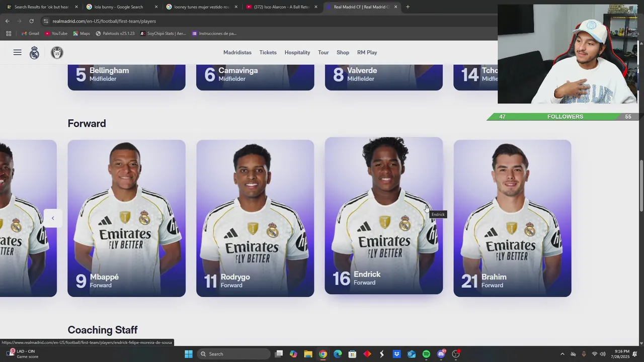Open Google Chrome from the taskbar
This screenshot has height=362, width=644.
pos(323,354)
